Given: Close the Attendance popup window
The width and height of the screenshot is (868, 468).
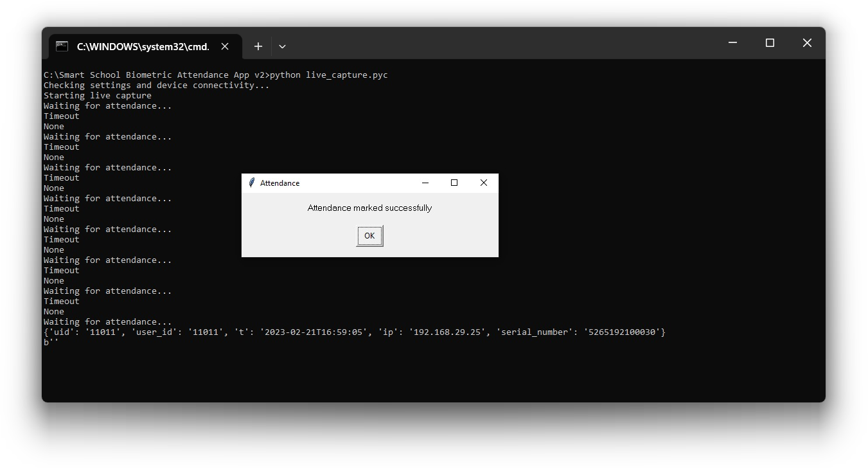Looking at the screenshot, I should tap(484, 183).
